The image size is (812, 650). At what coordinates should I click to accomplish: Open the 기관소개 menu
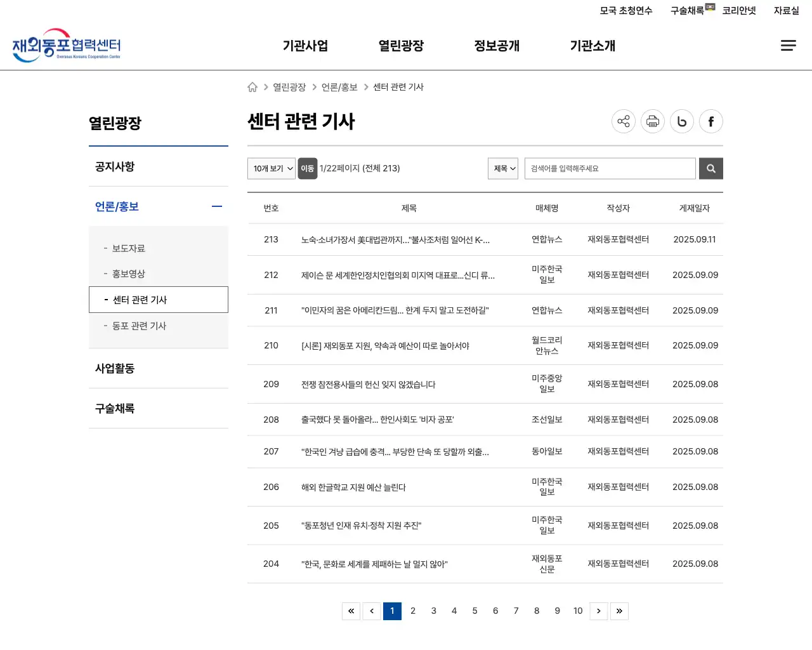[x=593, y=46]
